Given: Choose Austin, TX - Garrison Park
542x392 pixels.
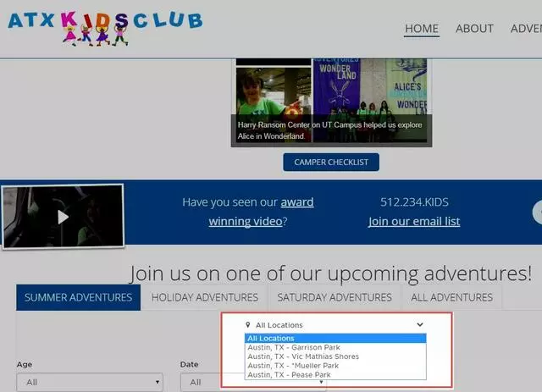Looking at the screenshot, I should 335,347.
